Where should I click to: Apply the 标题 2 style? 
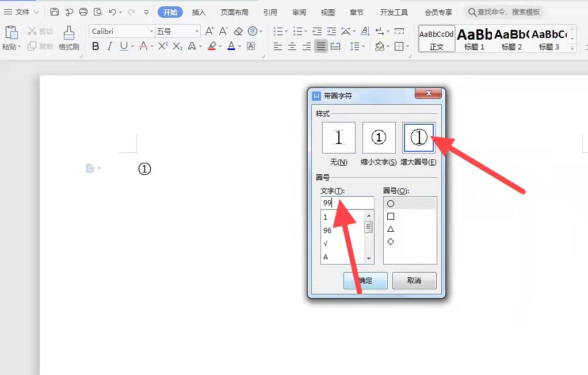tap(511, 39)
